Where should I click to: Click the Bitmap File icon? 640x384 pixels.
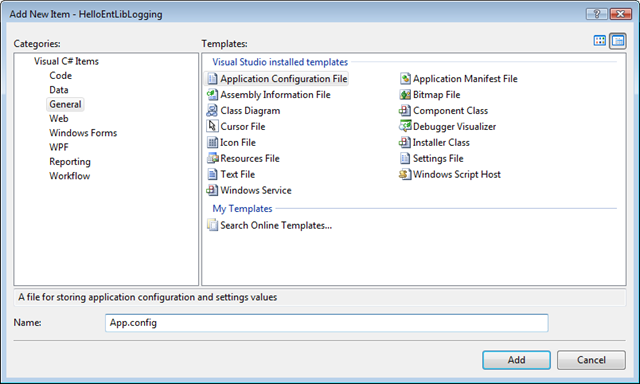405,95
